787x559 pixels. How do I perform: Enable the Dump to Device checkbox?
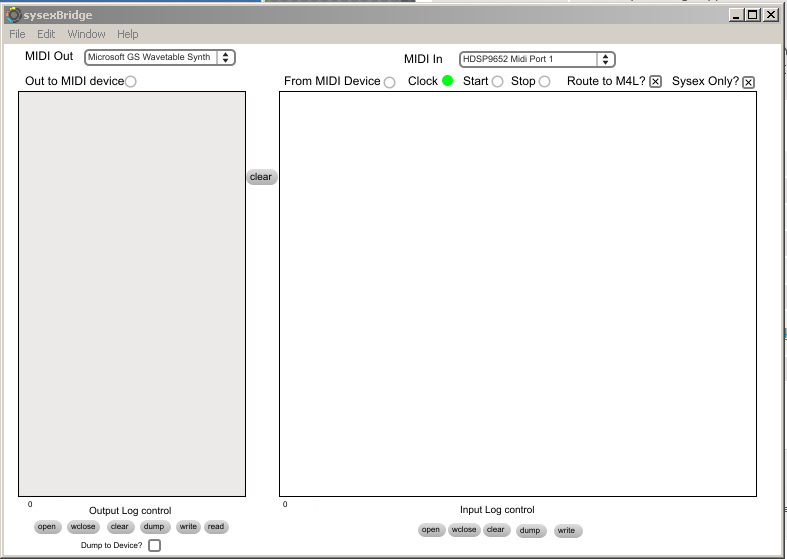tap(154, 545)
